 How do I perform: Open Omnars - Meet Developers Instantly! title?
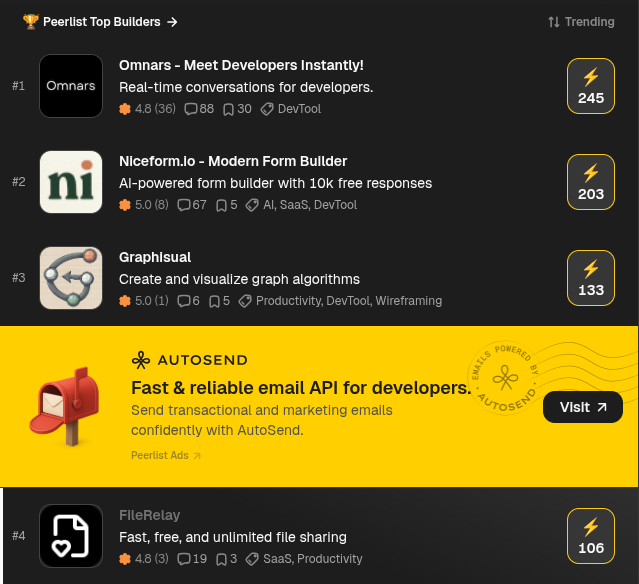click(241, 65)
